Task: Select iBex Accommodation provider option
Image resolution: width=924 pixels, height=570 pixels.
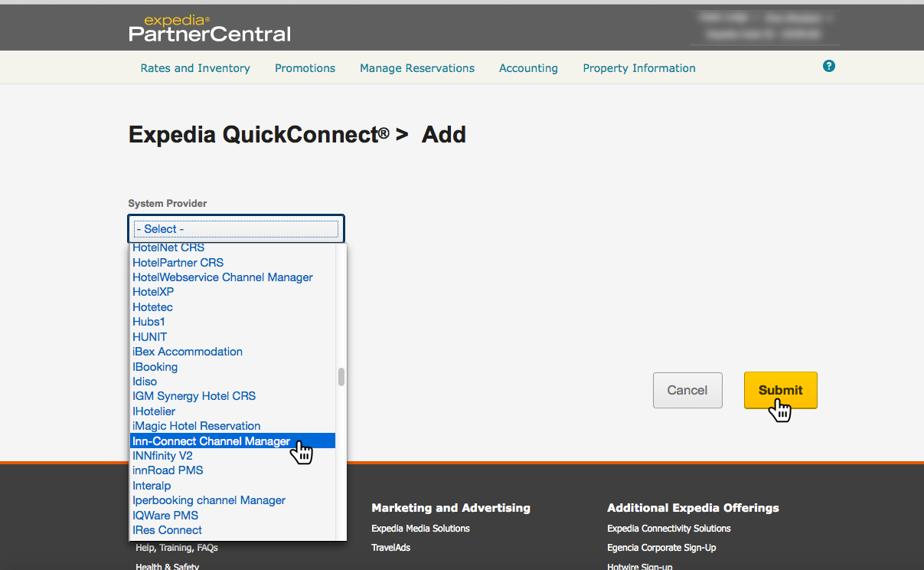Action: pyautogui.click(x=188, y=352)
